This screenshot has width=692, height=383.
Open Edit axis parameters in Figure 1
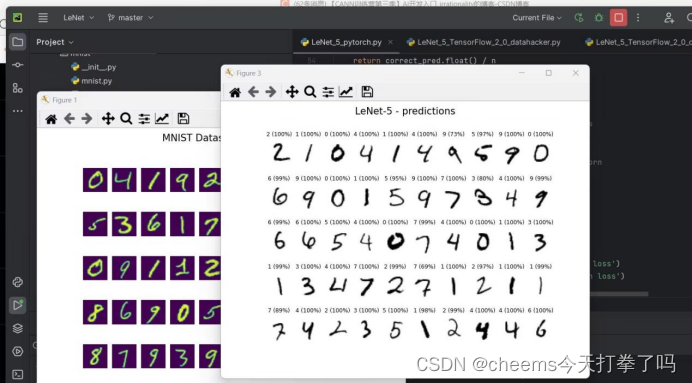(162, 119)
